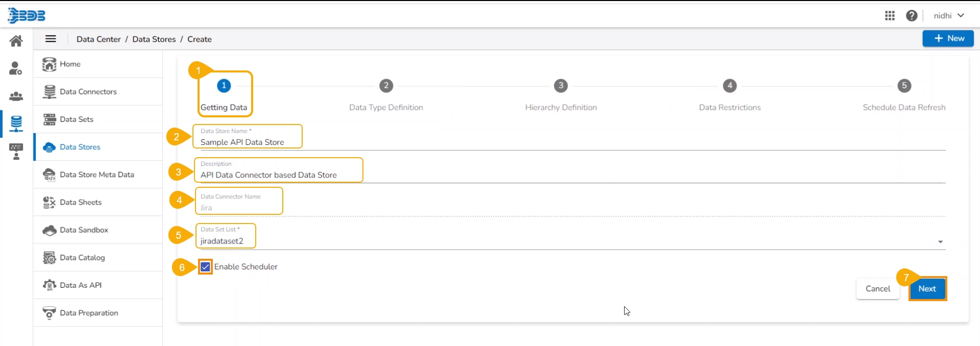This screenshot has width=980, height=346.
Task: Uncheck the Enable Scheduler checkbox
Action: (205, 267)
